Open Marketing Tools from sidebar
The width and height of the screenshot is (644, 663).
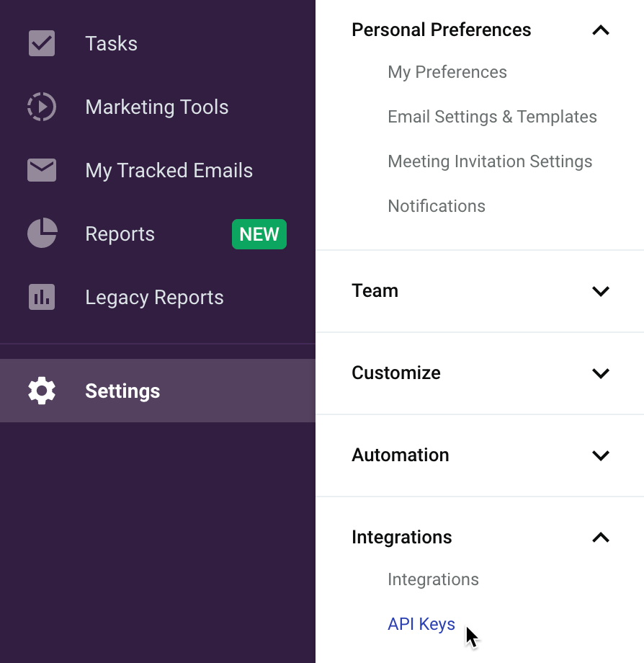pos(157,107)
